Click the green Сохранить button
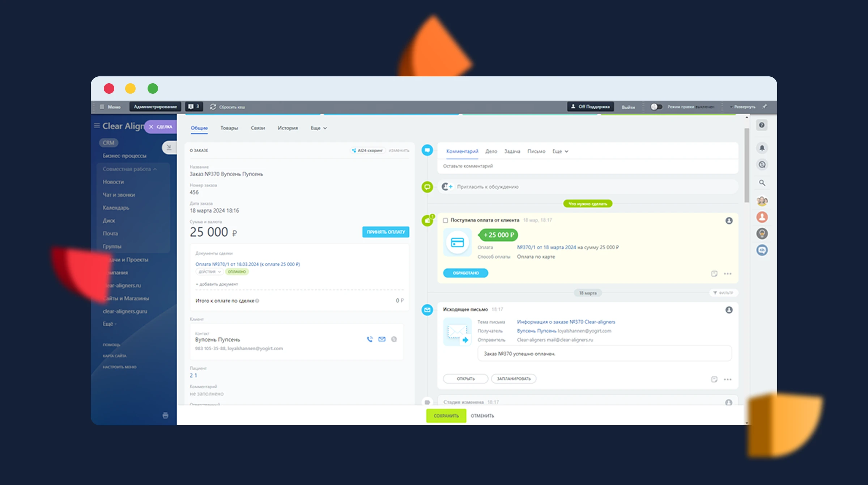The height and width of the screenshot is (485, 868). pos(446,416)
